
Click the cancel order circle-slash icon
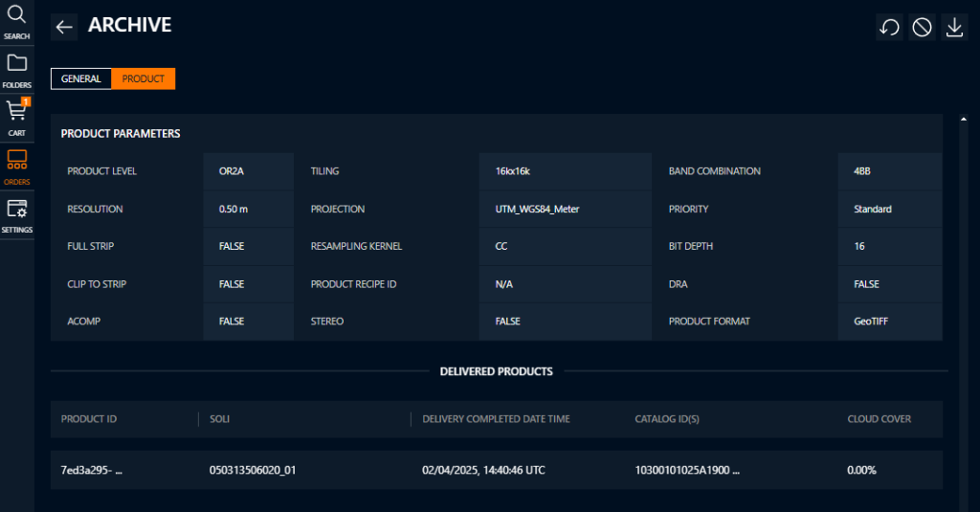pos(922,28)
